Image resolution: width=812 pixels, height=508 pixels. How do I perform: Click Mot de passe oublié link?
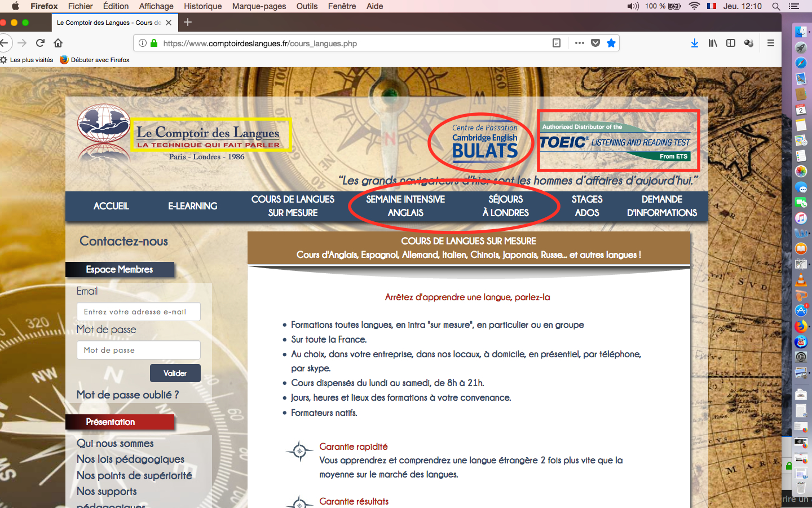(127, 395)
